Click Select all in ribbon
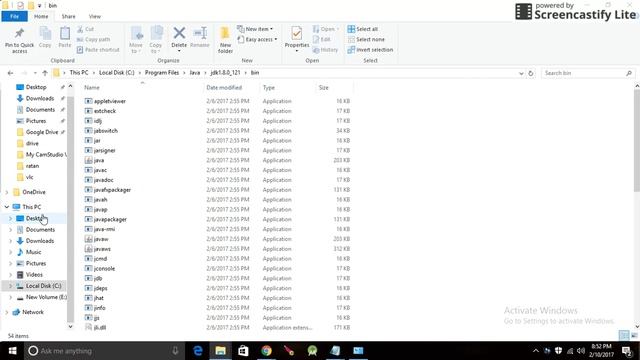 point(362,29)
